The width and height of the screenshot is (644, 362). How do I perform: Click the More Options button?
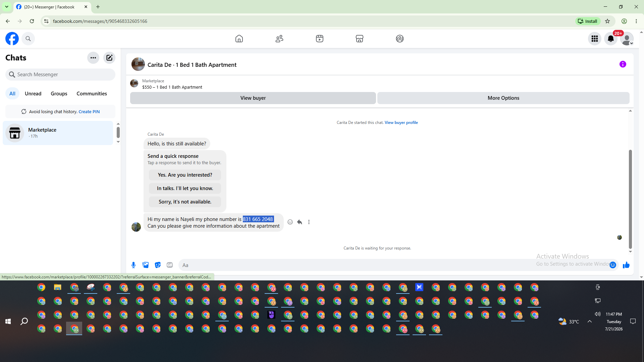pyautogui.click(x=503, y=98)
